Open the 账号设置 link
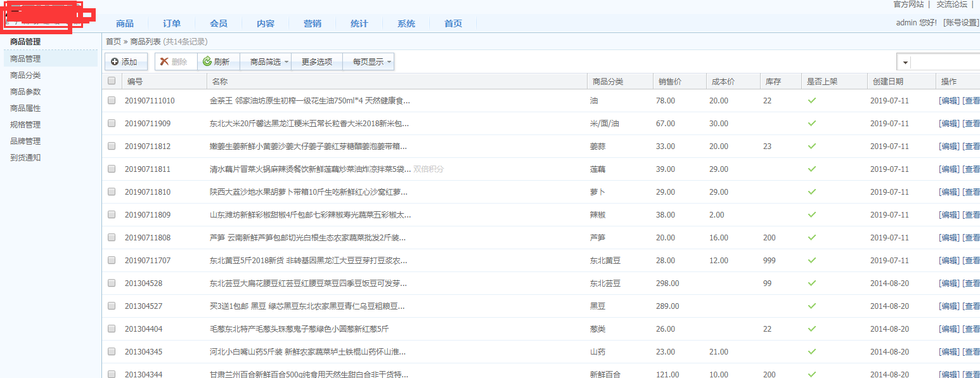980x378 pixels. pos(961,23)
